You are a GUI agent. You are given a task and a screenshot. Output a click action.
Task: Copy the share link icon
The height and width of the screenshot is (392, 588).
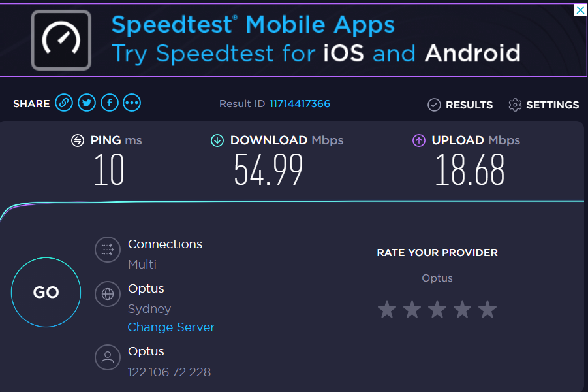coord(63,103)
